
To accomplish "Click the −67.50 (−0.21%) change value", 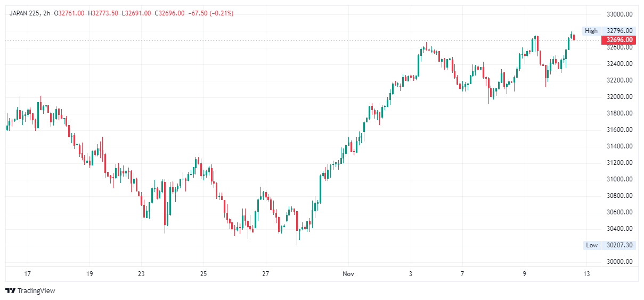I will coord(210,13).
